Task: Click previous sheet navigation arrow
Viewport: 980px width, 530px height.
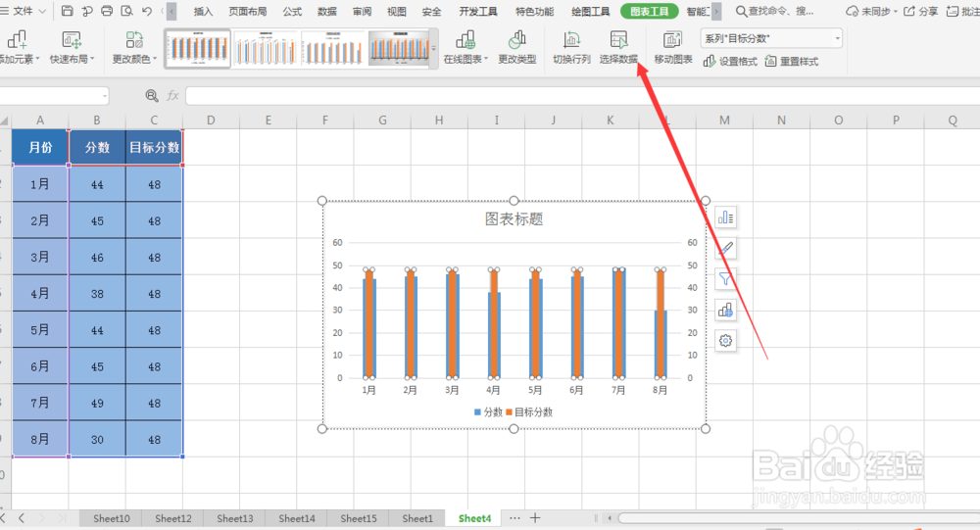Action: [x=22, y=518]
